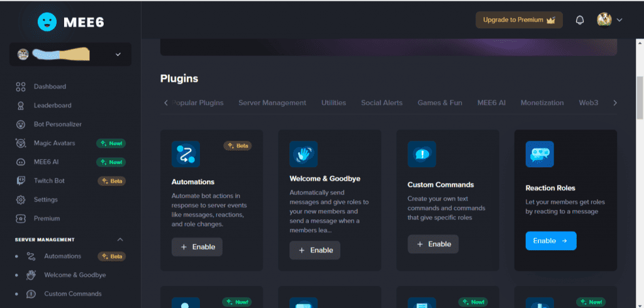Show previous plugin category tabs with left arrow

[166, 102]
